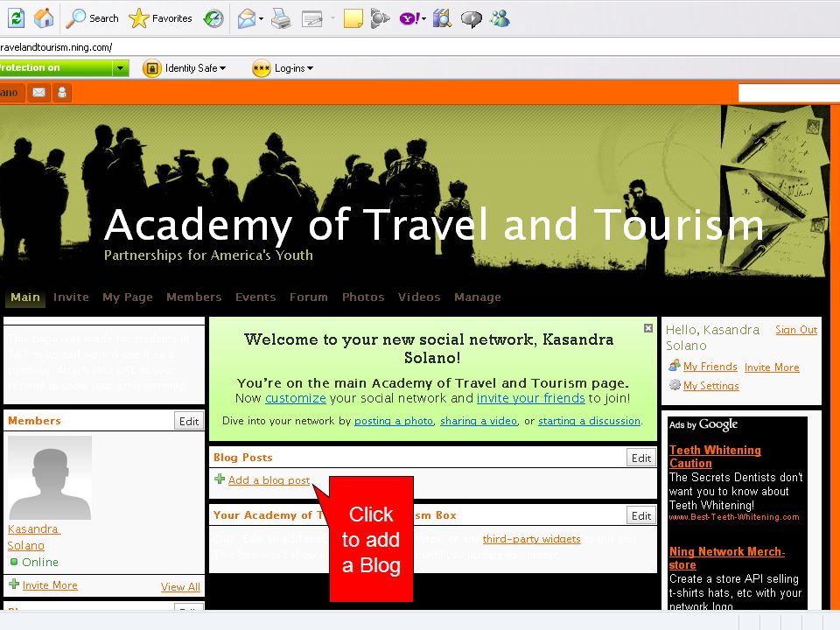The image size is (840, 630).
Task: Click invite your friends link
Action: point(531,398)
